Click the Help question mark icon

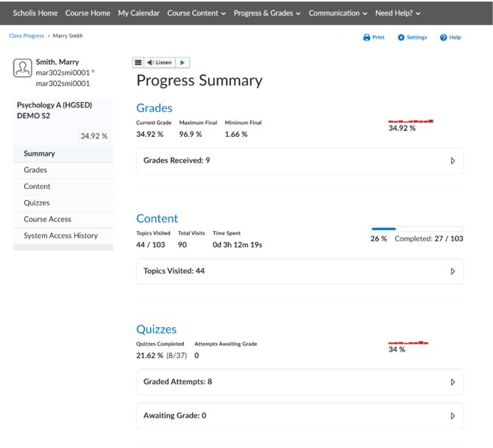(x=443, y=38)
